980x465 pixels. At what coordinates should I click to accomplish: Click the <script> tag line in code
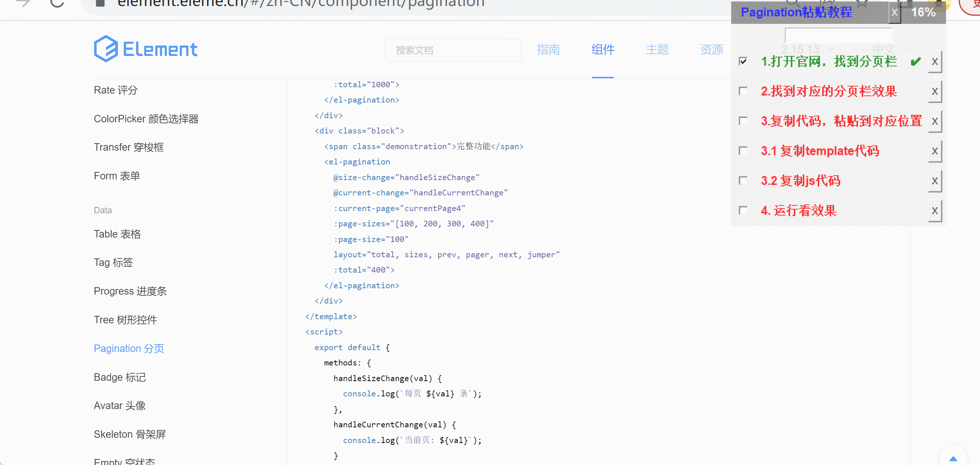pyautogui.click(x=324, y=332)
